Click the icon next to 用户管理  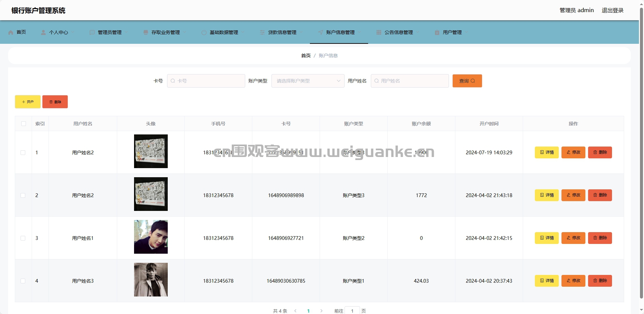coord(437,32)
